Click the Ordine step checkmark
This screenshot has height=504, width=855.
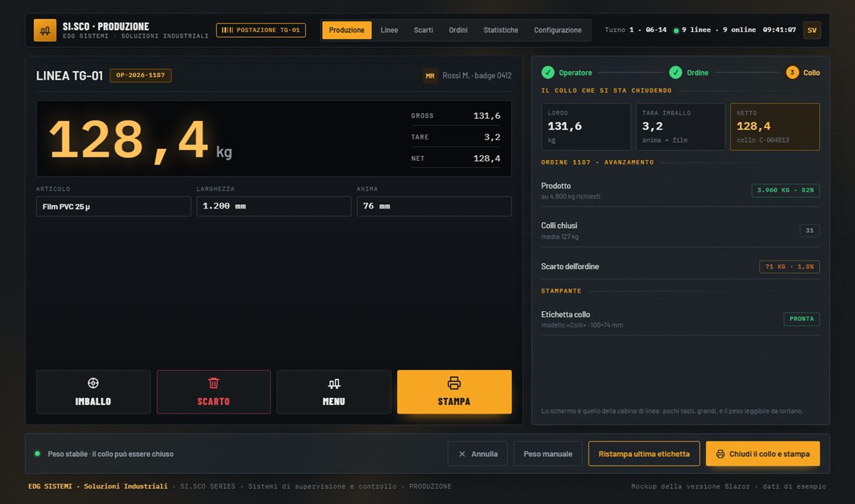[x=675, y=73]
